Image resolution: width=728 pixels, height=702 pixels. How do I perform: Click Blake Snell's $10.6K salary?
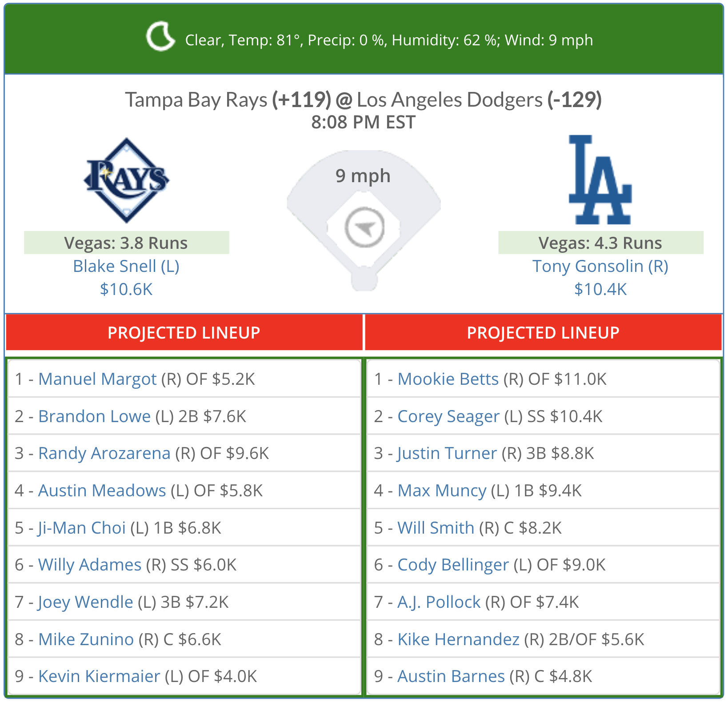coord(126,289)
